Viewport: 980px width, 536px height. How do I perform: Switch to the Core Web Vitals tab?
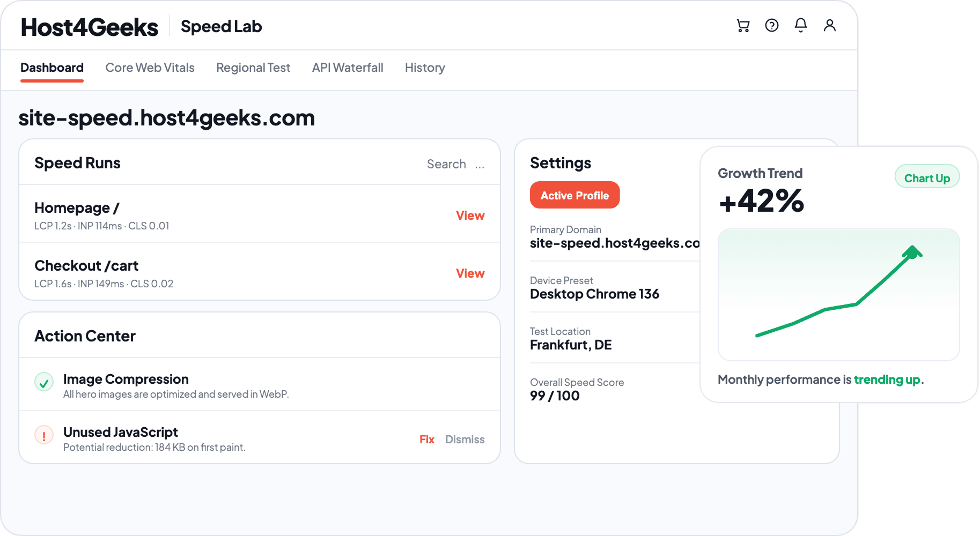(x=150, y=68)
